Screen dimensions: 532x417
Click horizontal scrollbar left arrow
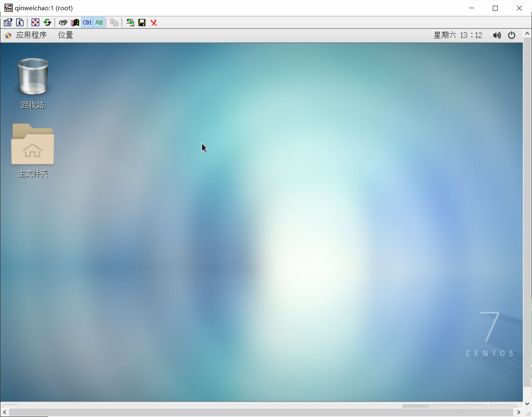(4, 412)
